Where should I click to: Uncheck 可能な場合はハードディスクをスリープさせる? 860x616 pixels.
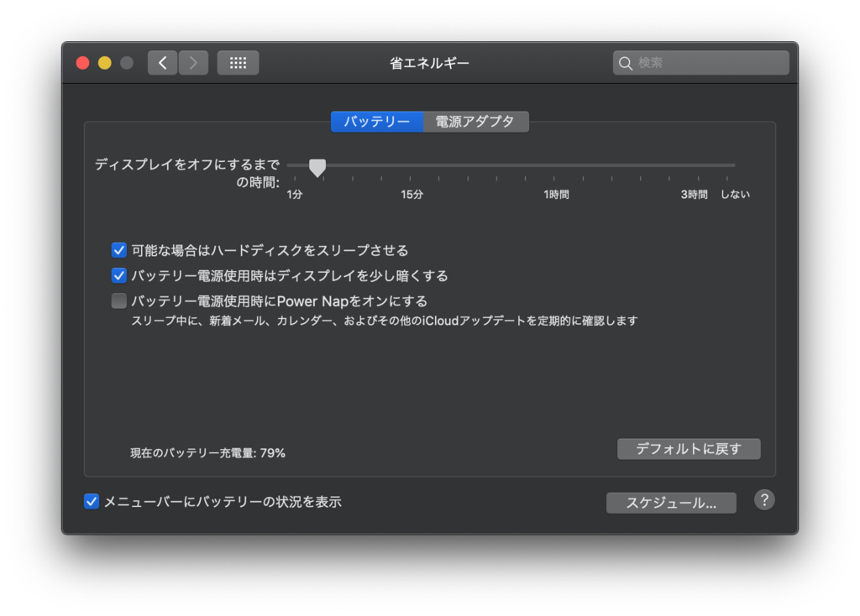pos(118,249)
